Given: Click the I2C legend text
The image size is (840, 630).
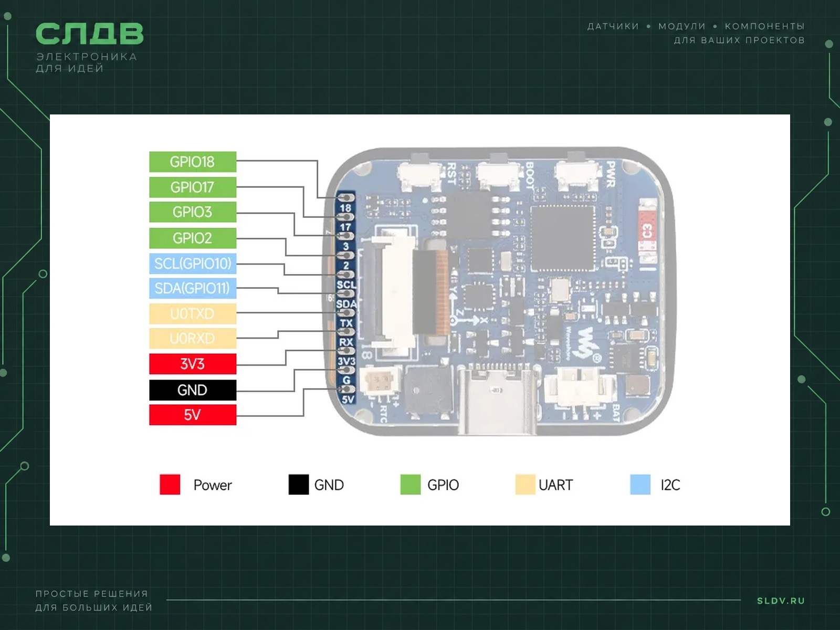Looking at the screenshot, I should 670,485.
